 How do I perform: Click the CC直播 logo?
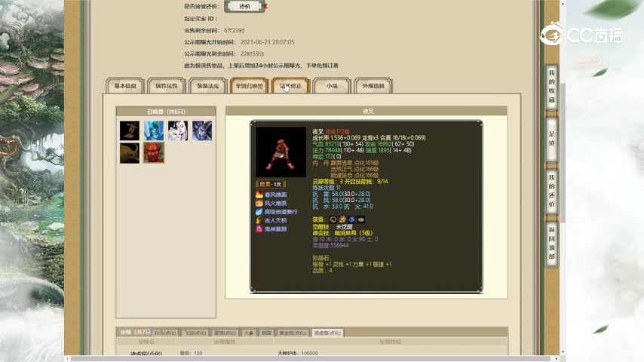(582, 34)
